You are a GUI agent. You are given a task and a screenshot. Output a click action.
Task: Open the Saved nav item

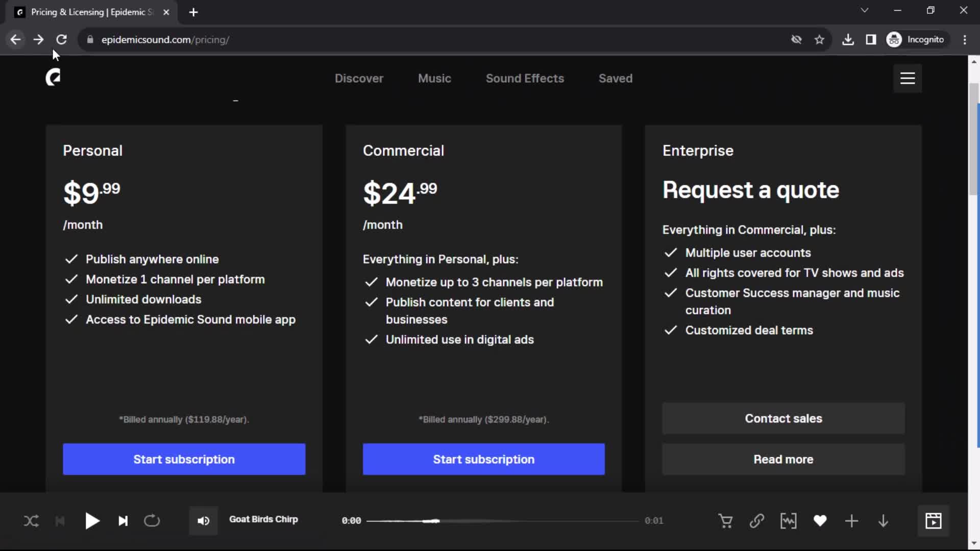pyautogui.click(x=616, y=79)
